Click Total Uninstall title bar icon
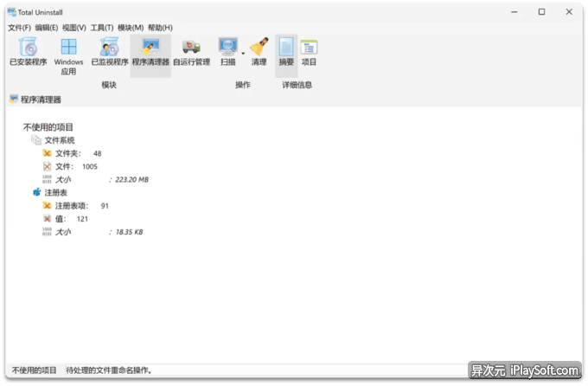Screen dimensions: 588x386 [11, 12]
